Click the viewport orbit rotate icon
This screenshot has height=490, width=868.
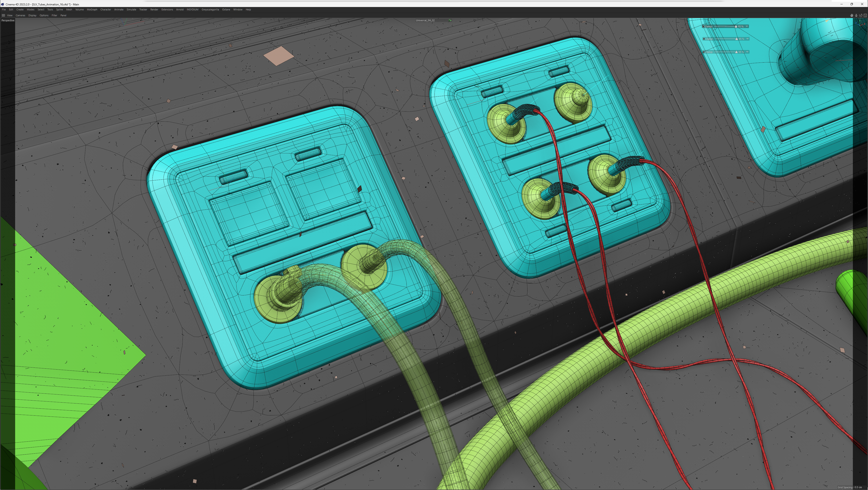(x=861, y=16)
